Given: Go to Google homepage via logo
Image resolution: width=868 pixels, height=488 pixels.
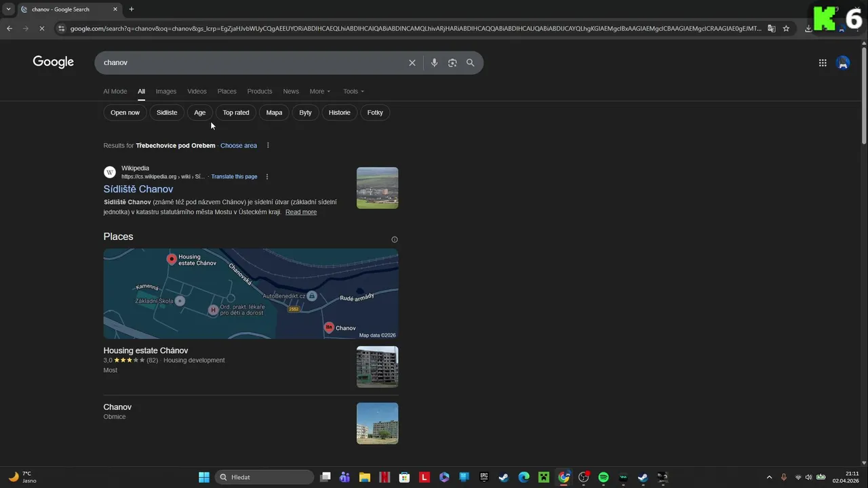Looking at the screenshot, I should point(54,62).
